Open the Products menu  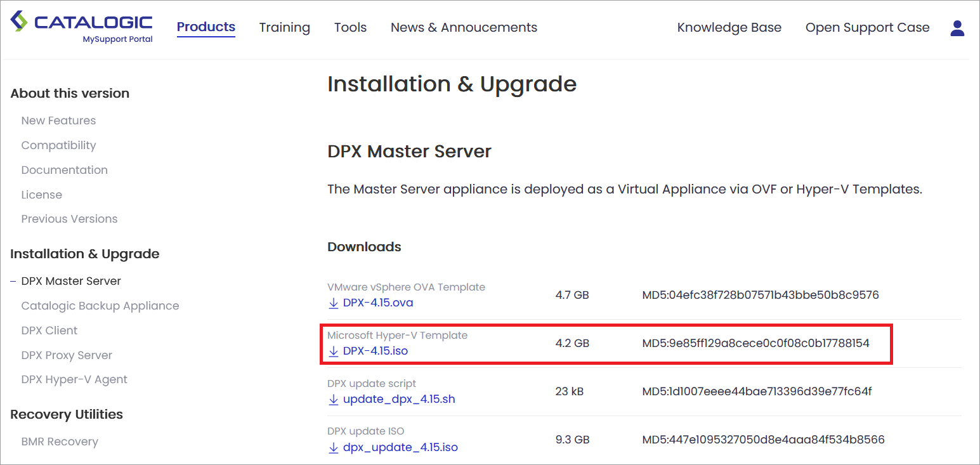coord(206,27)
